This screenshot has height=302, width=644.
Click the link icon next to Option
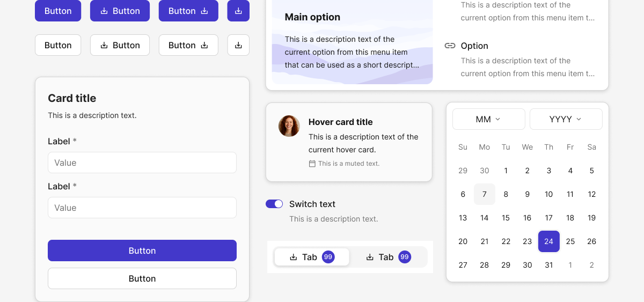click(x=450, y=46)
